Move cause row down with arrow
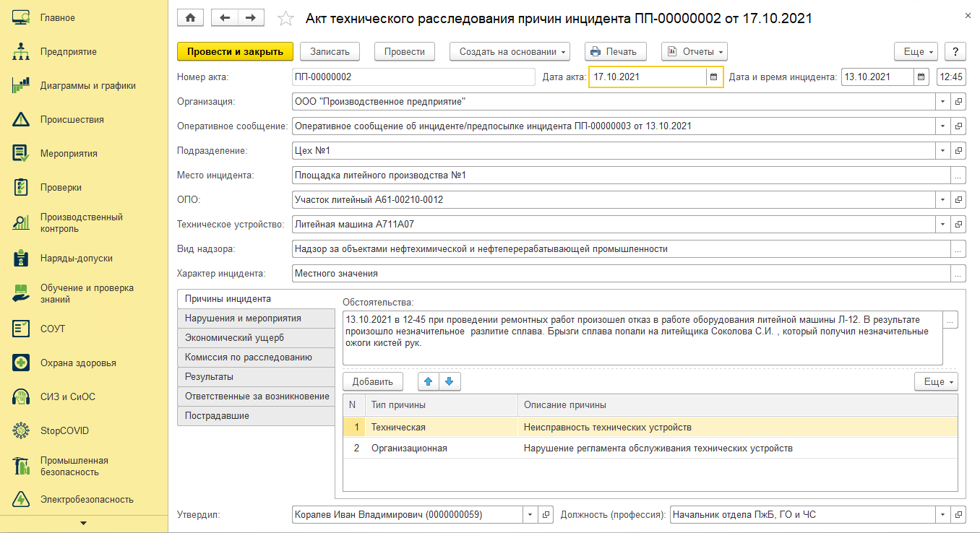980x533 pixels. pyautogui.click(x=449, y=381)
